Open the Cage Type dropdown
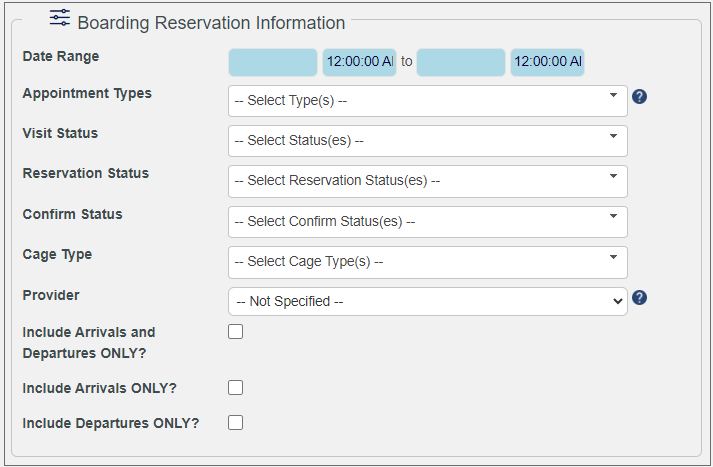 tap(427, 262)
